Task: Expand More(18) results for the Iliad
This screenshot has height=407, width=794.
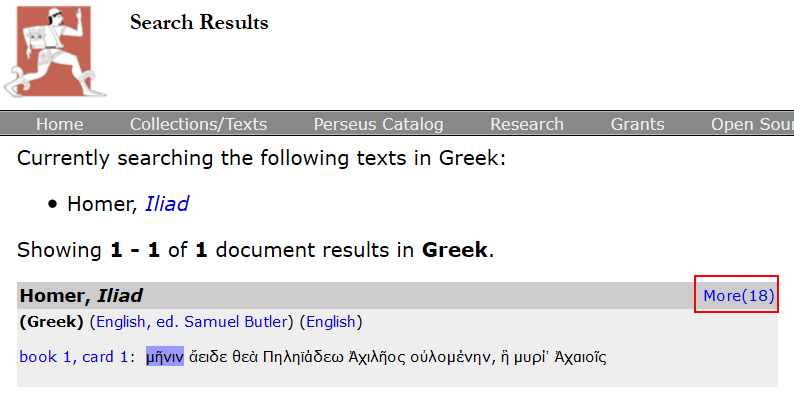Action: (739, 296)
